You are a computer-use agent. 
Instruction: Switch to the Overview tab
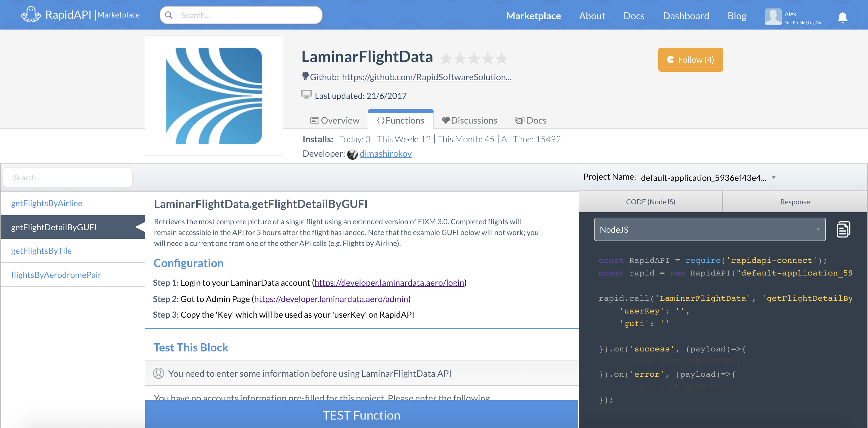pos(335,120)
